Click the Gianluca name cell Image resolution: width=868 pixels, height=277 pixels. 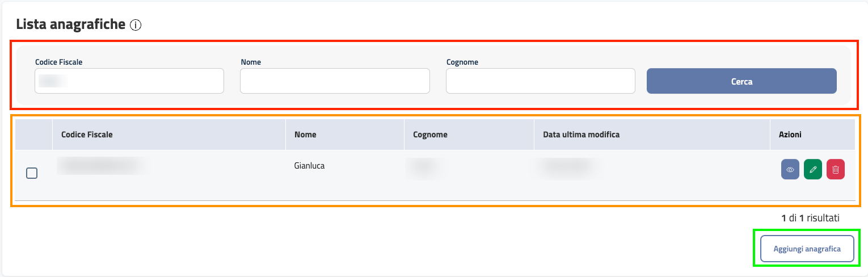click(x=309, y=166)
